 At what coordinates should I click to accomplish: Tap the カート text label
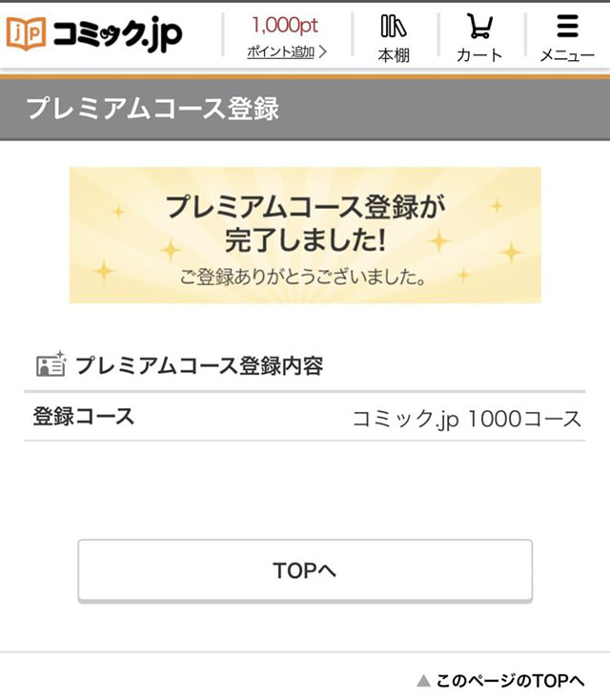pyautogui.click(x=479, y=55)
